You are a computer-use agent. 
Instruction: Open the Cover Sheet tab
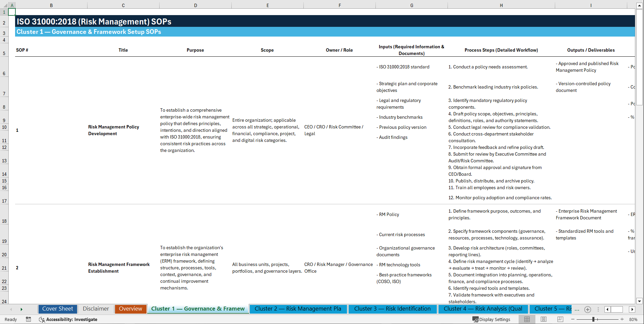pyautogui.click(x=57, y=309)
